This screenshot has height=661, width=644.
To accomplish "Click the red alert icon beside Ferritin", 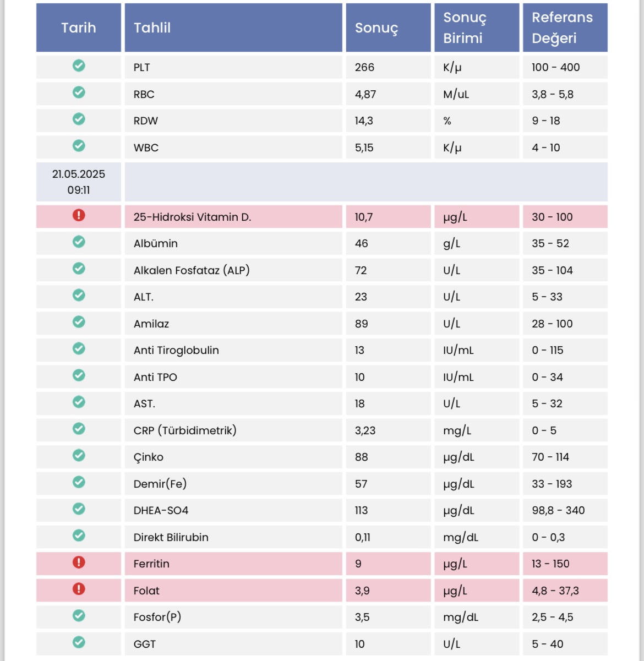I will (79, 562).
